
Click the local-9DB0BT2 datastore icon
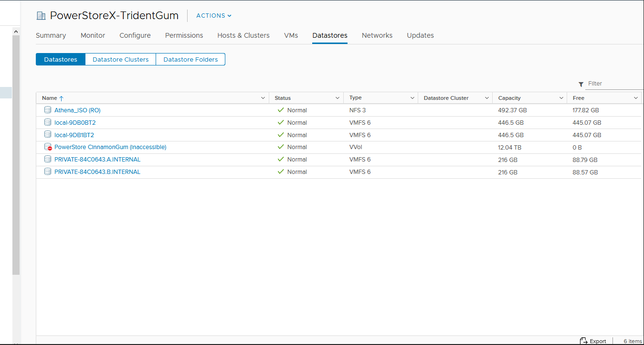(x=48, y=122)
